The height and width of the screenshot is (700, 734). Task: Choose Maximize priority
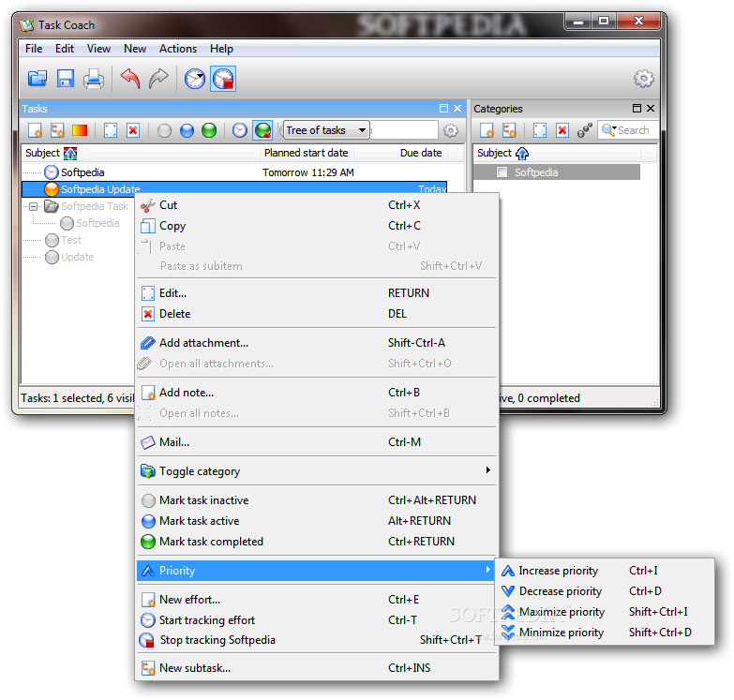click(x=605, y=612)
